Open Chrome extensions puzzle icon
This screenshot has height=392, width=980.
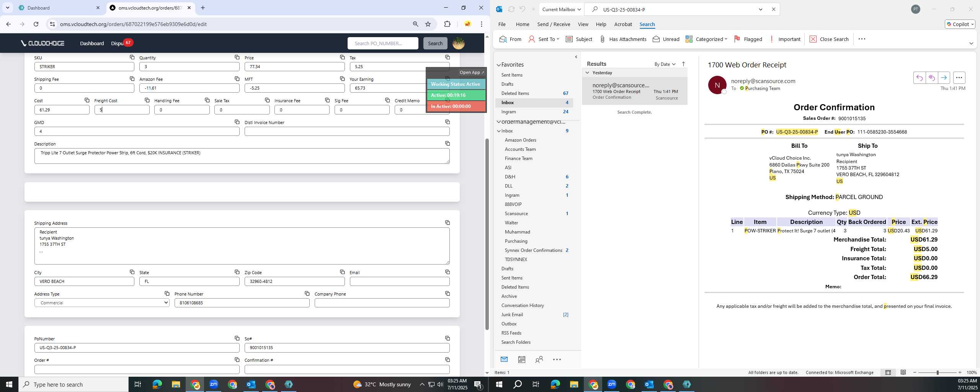click(x=447, y=24)
